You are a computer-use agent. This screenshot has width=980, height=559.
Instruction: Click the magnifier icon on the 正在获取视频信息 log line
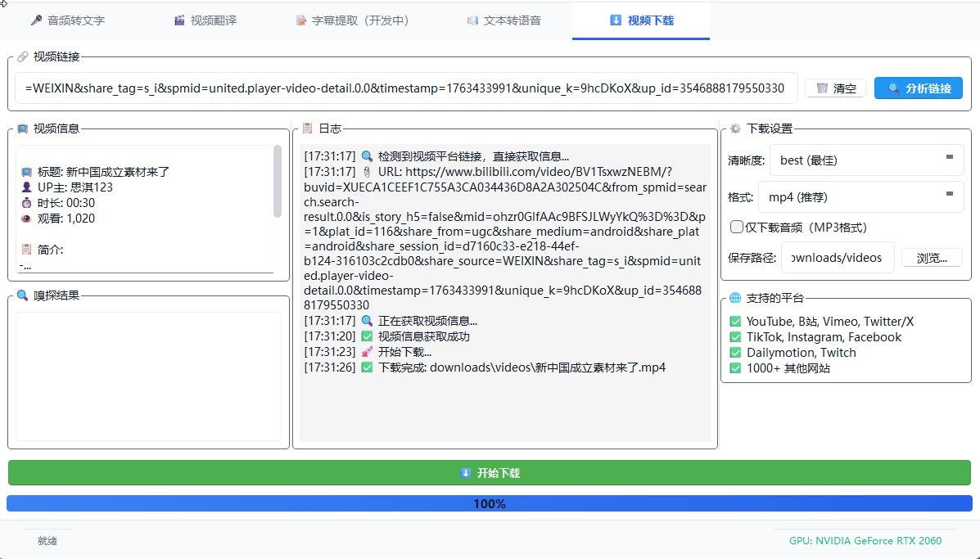[367, 321]
